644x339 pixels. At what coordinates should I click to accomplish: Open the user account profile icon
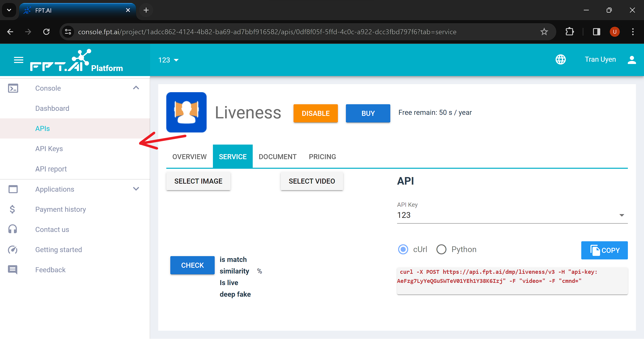(x=632, y=60)
